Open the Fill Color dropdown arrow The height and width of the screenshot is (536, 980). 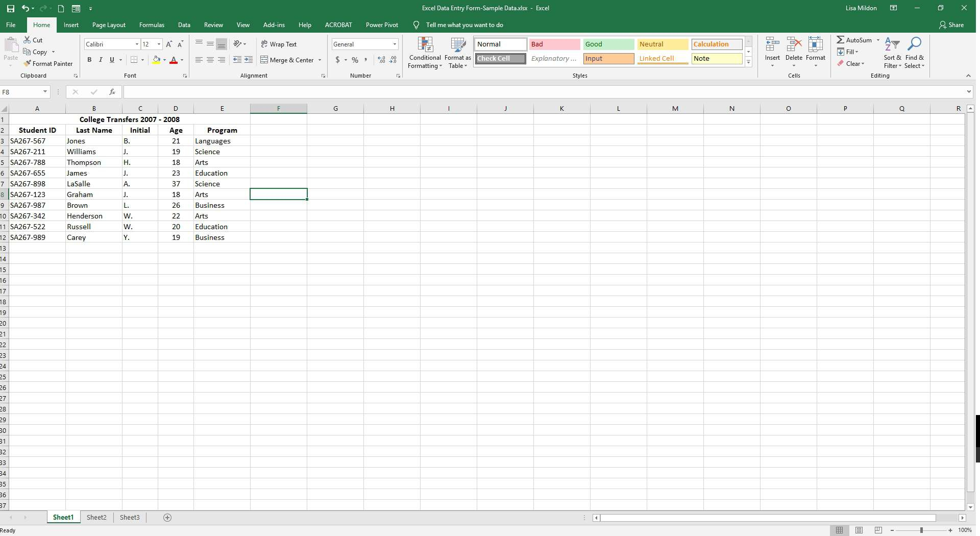tap(164, 60)
